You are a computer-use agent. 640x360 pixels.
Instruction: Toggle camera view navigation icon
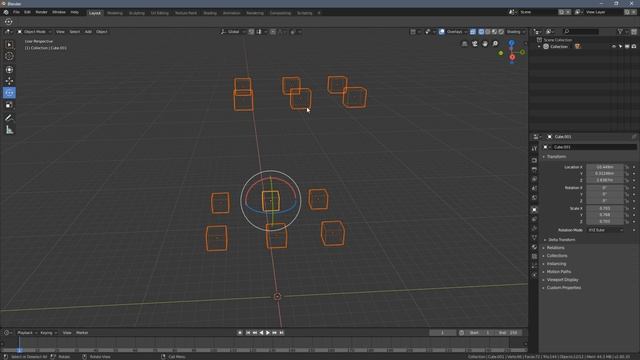pyautogui.click(x=475, y=44)
